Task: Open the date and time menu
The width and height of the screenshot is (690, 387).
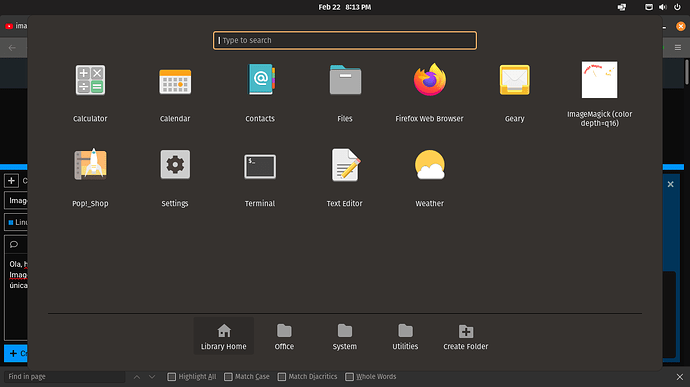Action: tap(345, 7)
